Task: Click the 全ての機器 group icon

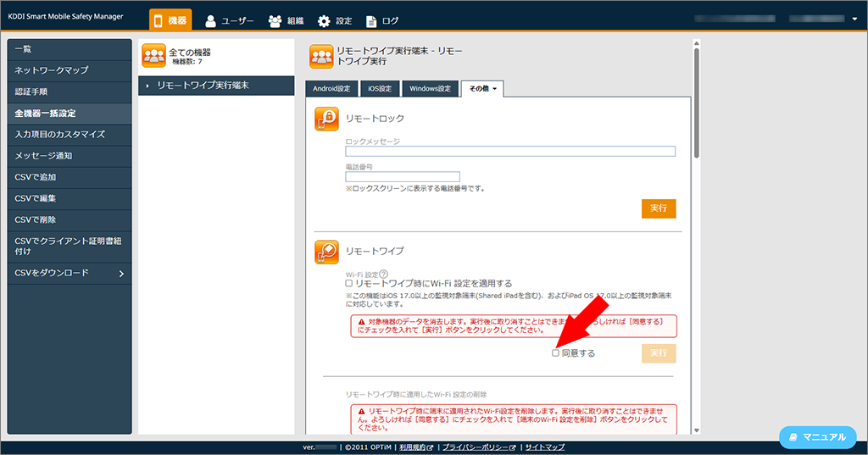Action: click(x=153, y=56)
